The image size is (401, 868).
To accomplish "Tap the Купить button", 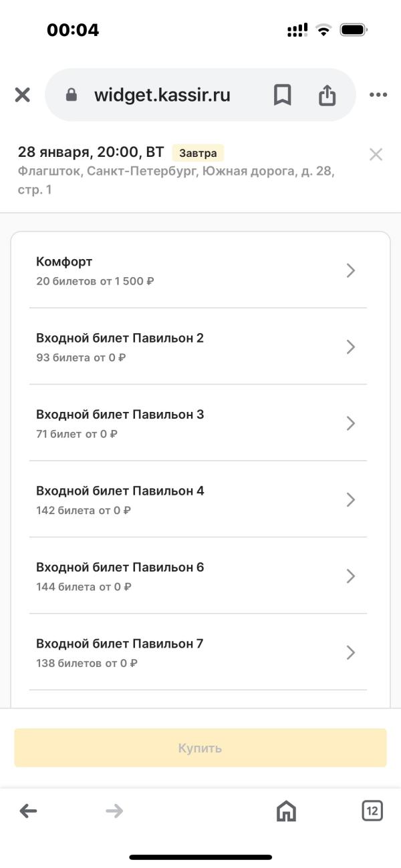I will click(200, 748).
